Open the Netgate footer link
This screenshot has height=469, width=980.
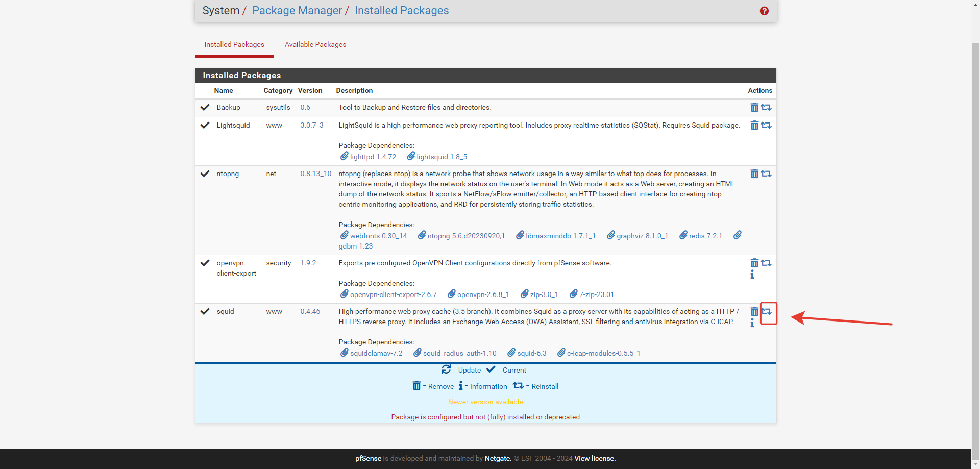tap(498, 458)
